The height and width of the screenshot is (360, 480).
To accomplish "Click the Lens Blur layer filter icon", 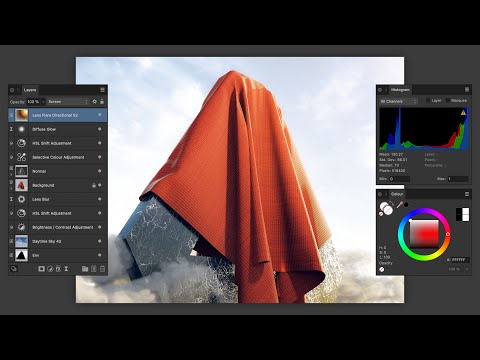I will [21, 199].
